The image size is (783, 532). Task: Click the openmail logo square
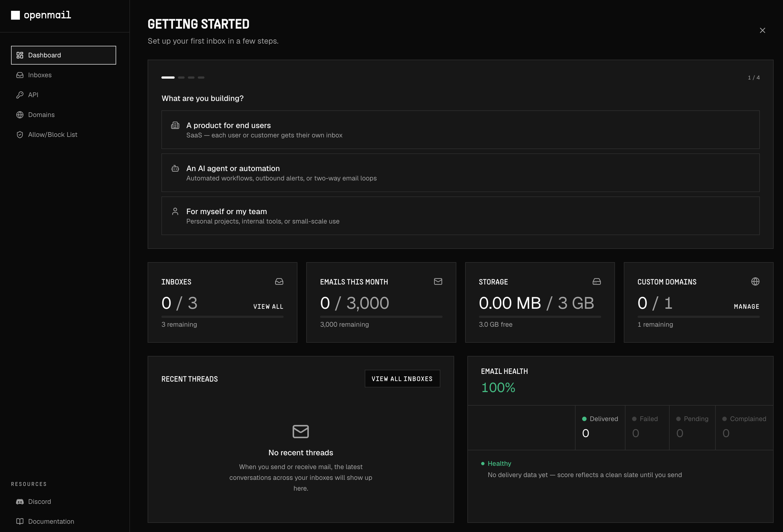[15, 15]
